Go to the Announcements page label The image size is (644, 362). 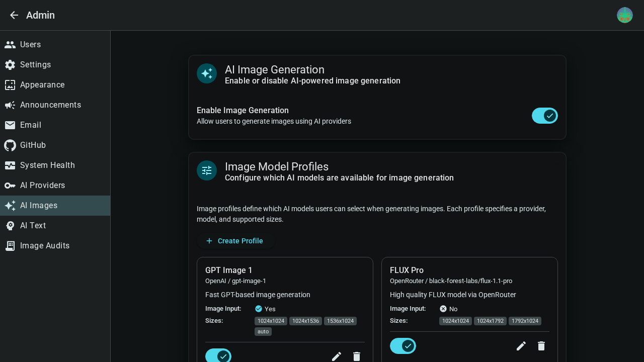50,105
